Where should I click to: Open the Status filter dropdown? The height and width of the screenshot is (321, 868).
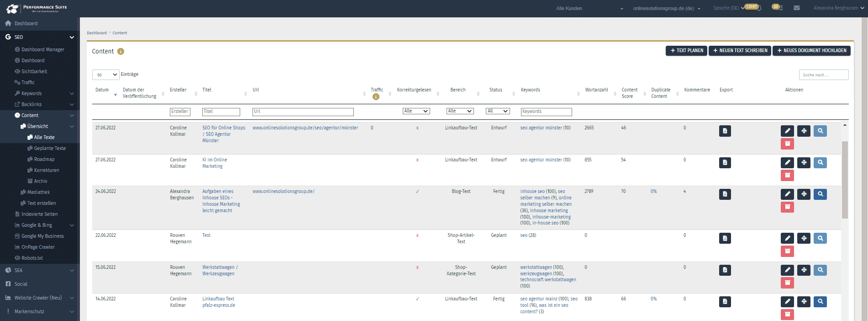pos(498,111)
